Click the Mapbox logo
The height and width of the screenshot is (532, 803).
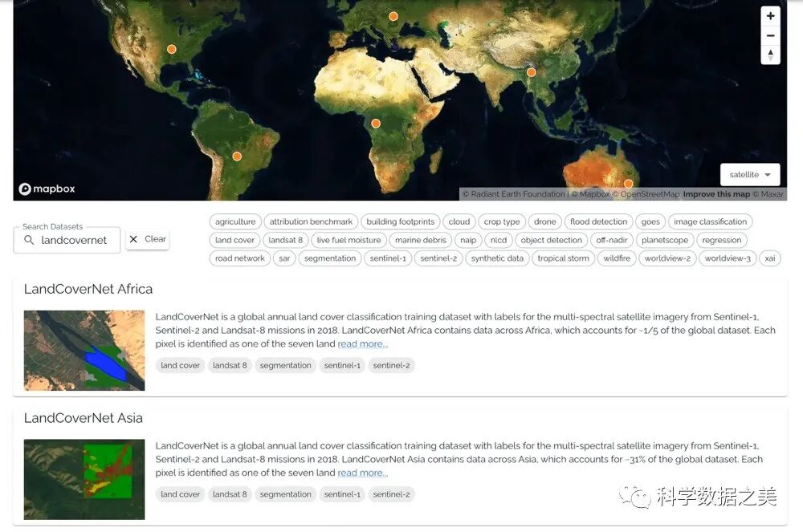(x=47, y=189)
